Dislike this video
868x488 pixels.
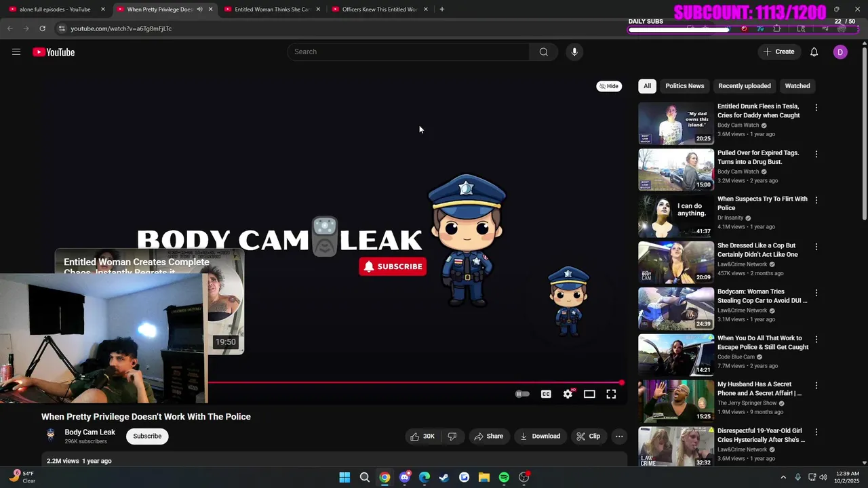pyautogui.click(x=452, y=436)
